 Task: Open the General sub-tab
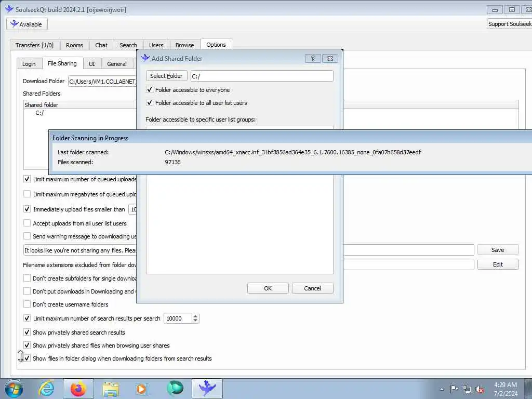(117, 64)
